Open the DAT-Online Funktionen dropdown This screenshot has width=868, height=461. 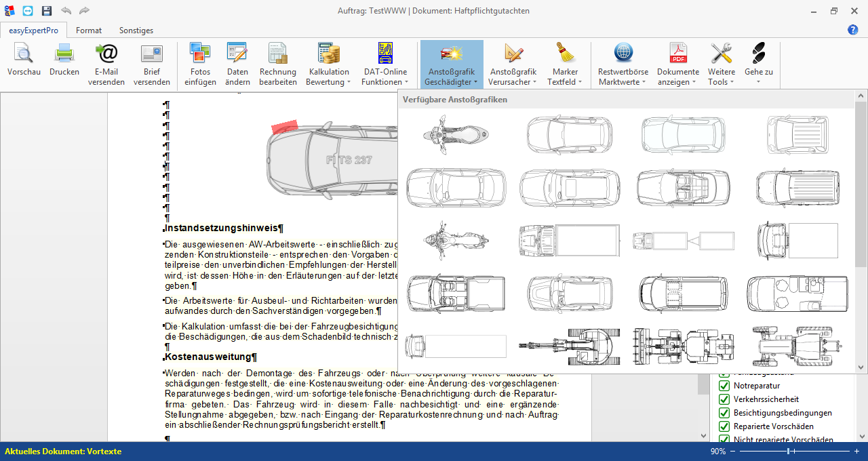(385, 64)
